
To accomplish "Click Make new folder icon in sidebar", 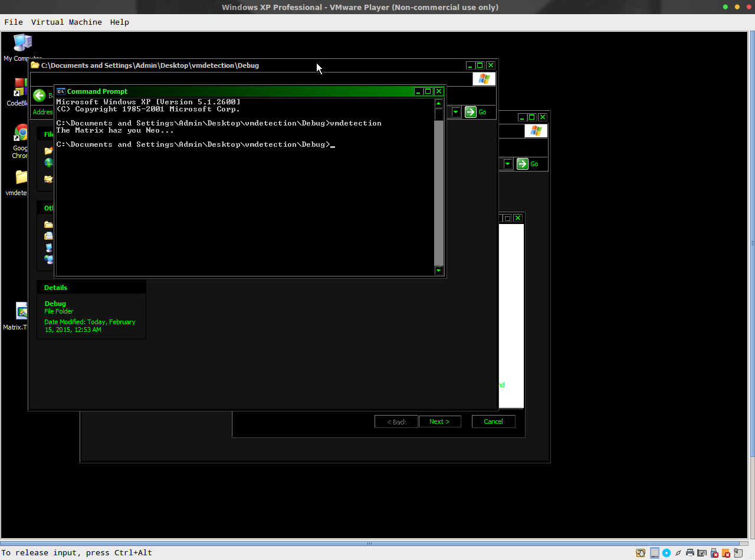I will point(48,151).
